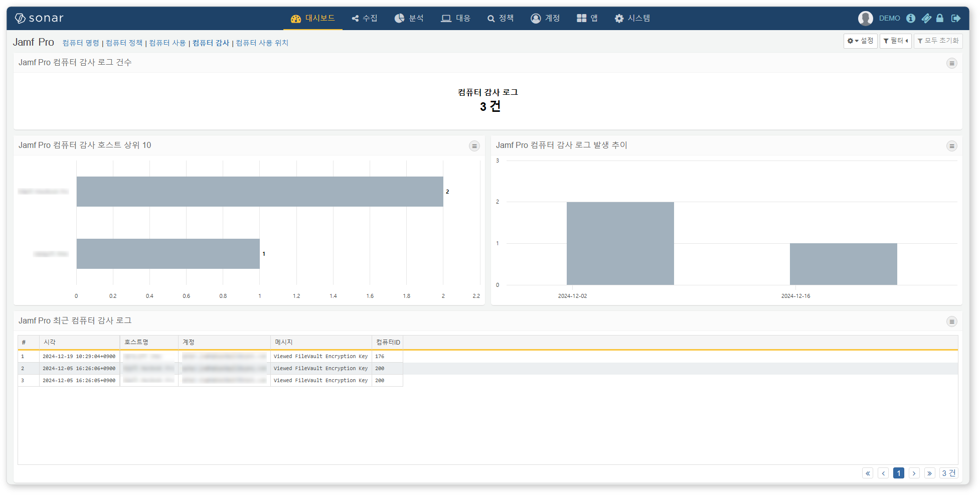Click the 3 건 count value
The height and width of the screenshot is (495, 980).
[490, 106]
